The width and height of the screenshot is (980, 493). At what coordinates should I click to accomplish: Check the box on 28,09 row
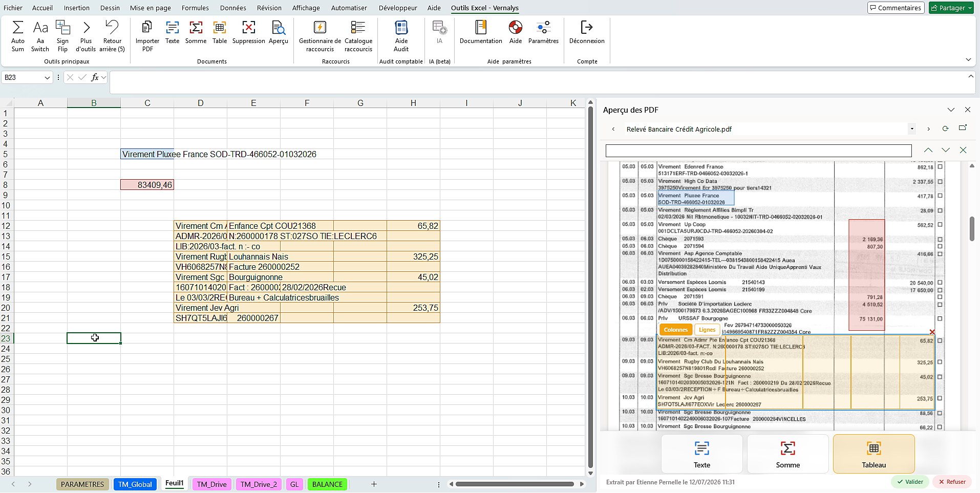pos(940,210)
